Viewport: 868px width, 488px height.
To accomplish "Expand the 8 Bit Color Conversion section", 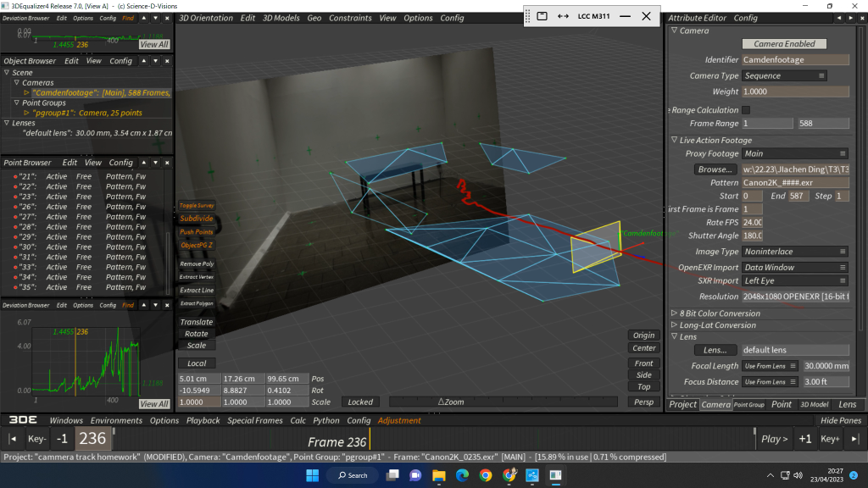I will tap(675, 313).
